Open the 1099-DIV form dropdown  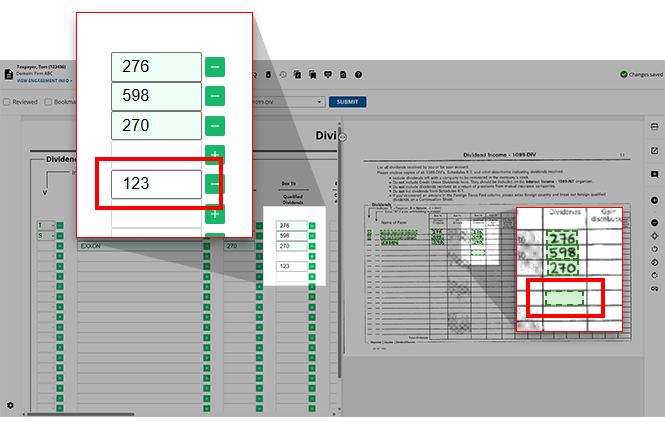click(289, 102)
